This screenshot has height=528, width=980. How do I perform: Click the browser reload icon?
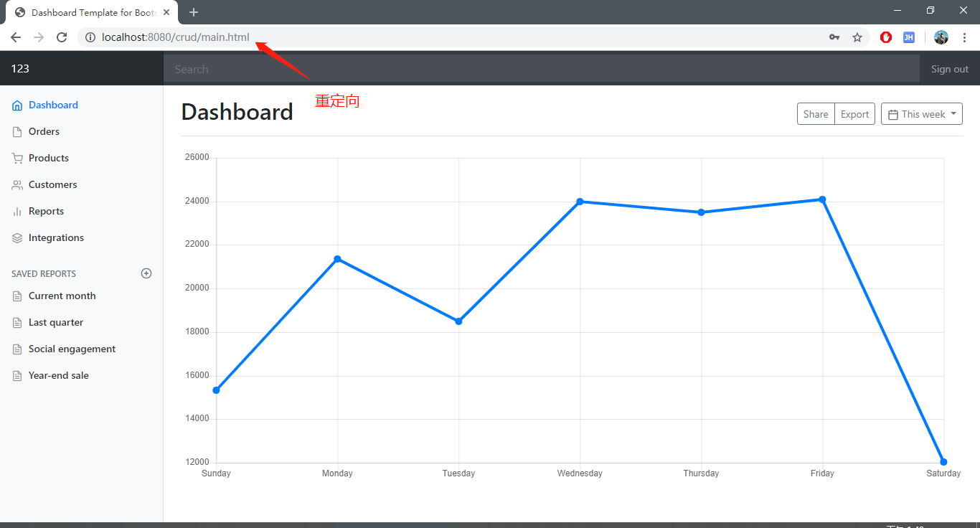62,37
